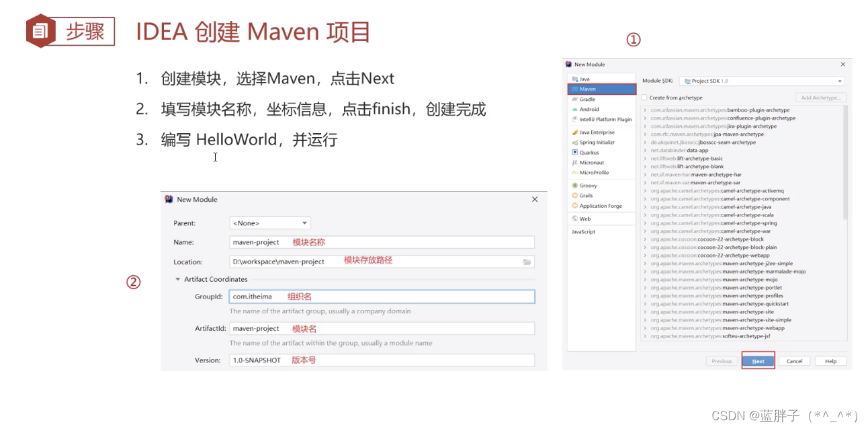Select the camel-archetype-component row
868x429 pixels.
742,199
